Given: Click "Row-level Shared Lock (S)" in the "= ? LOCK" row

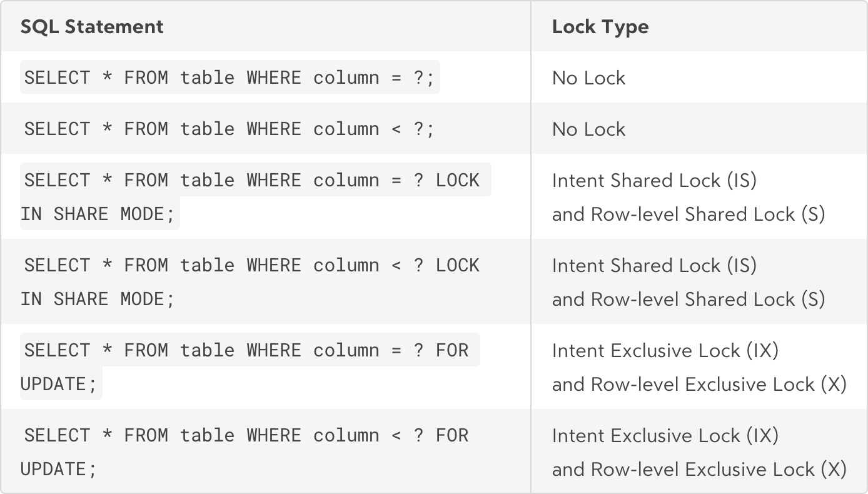Looking at the screenshot, I should 708,214.
